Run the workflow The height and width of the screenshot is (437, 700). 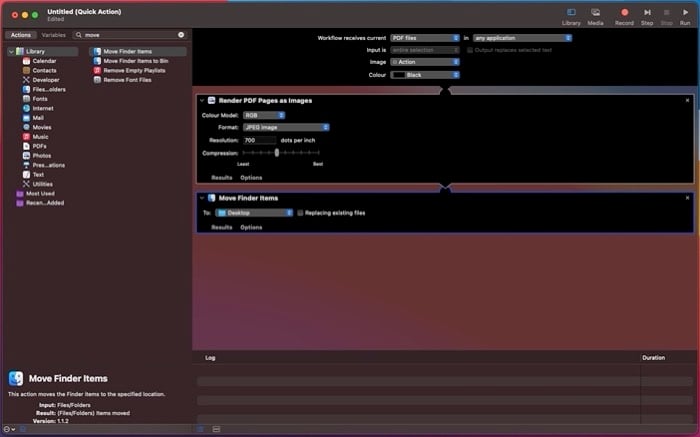(685, 17)
